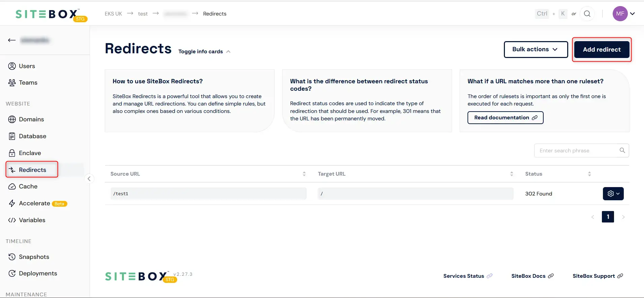Click the 302 Found status text
Viewport: 644px width, 298px height.
pos(539,194)
